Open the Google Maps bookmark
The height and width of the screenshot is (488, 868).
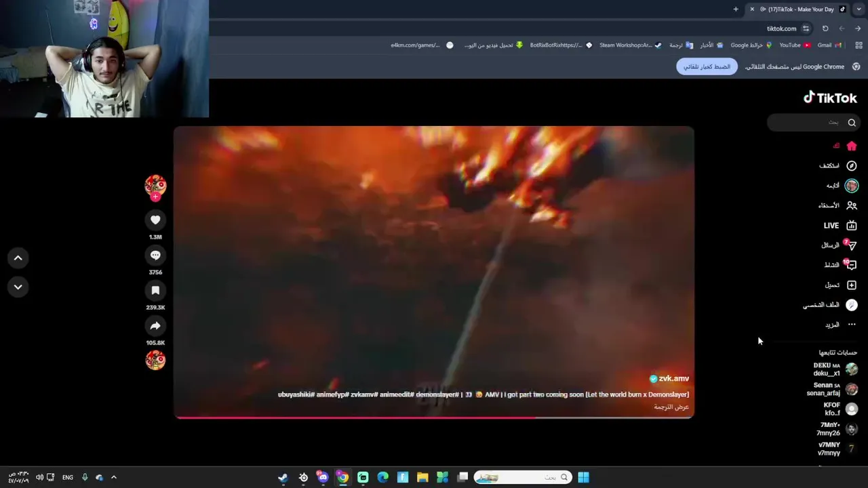tap(751, 45)
